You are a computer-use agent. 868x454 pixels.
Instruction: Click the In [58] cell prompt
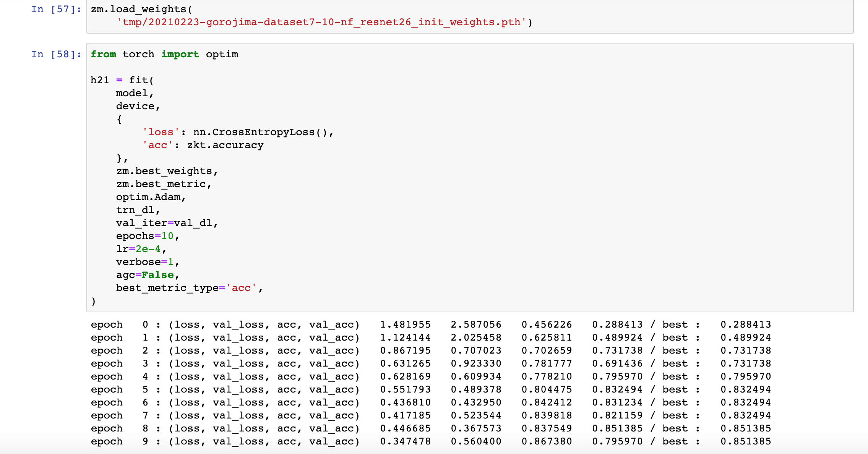(56, 54)
